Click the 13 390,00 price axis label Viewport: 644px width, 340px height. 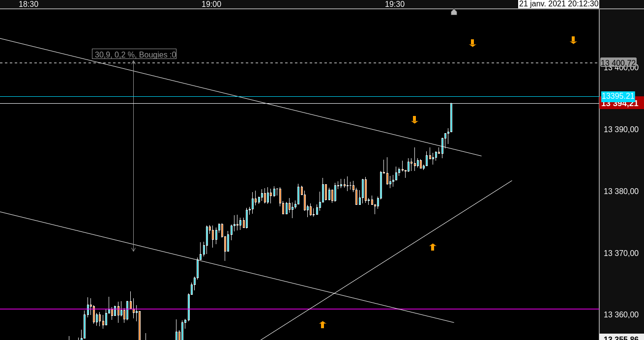click(621, 130)
